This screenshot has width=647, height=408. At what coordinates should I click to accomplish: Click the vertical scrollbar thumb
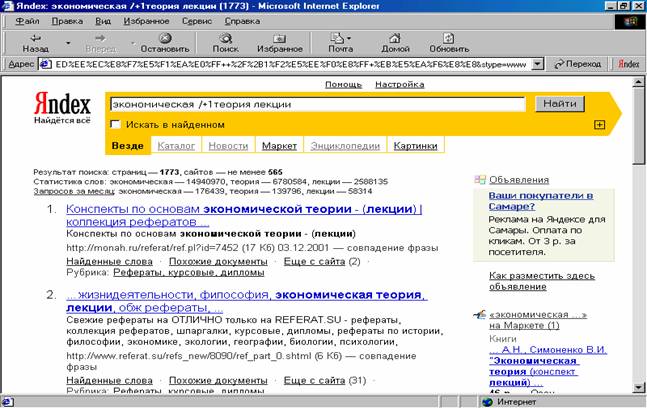click(638, 126)
